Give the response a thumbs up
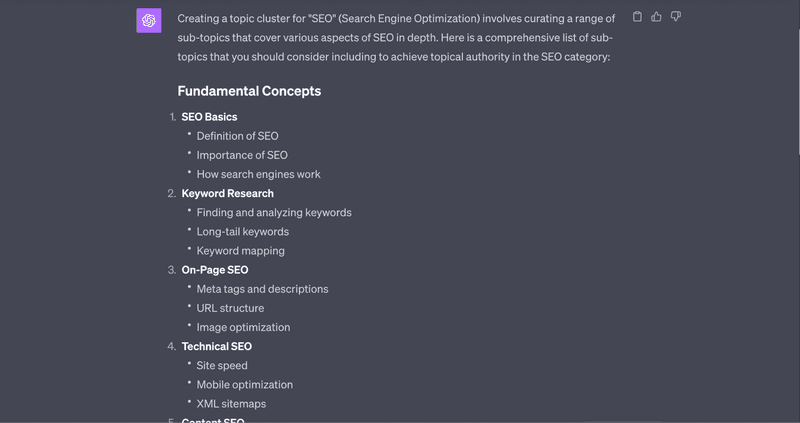800x423 pixels. pyautogui.click(x=656, y=17)
